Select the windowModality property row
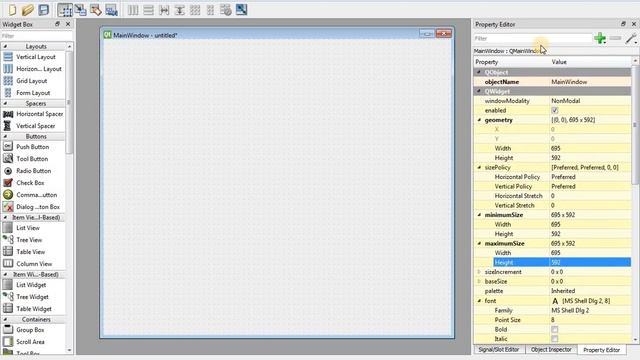Screen dimensions: 640x360 pos(552,101)
